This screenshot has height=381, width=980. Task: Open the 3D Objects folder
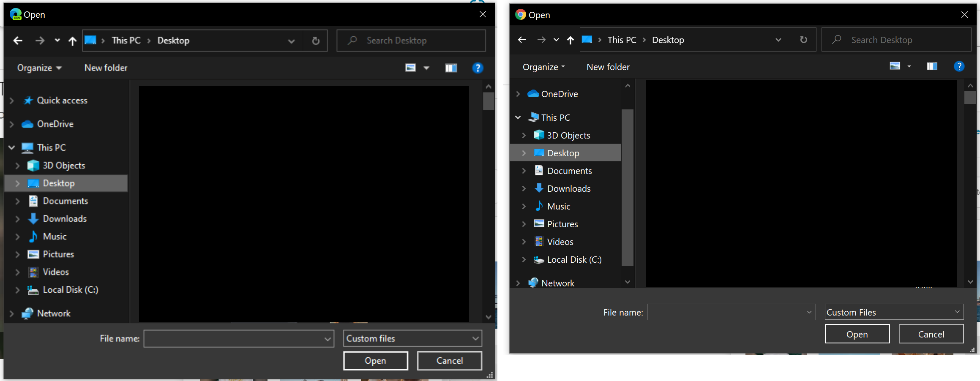point(568,135)
